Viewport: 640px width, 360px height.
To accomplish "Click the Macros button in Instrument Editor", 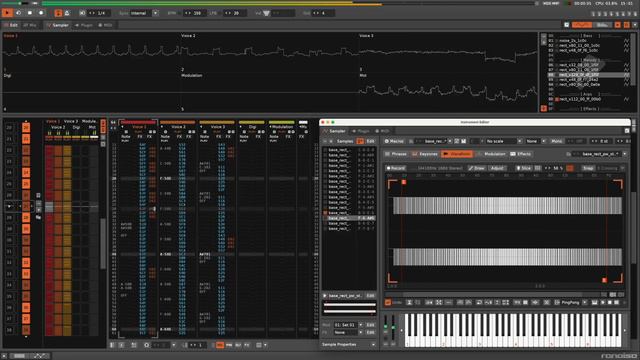I will click(x=394, y=141).
